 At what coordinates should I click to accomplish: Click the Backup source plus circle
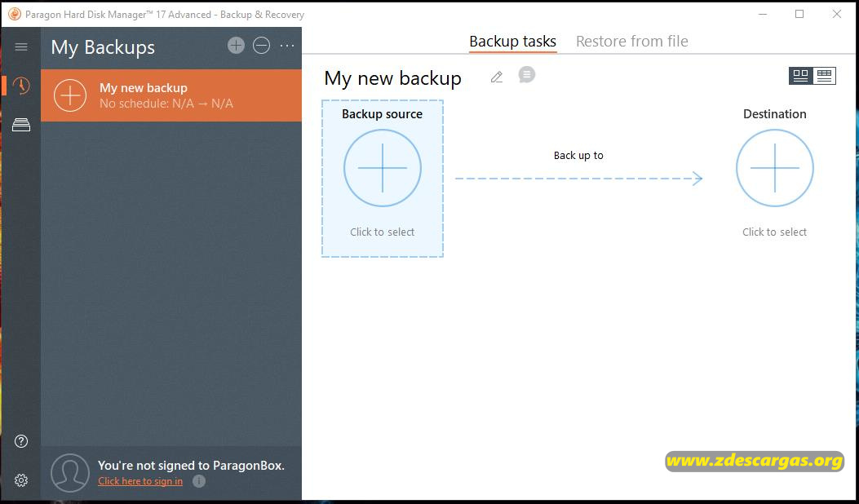click(383, 168)
